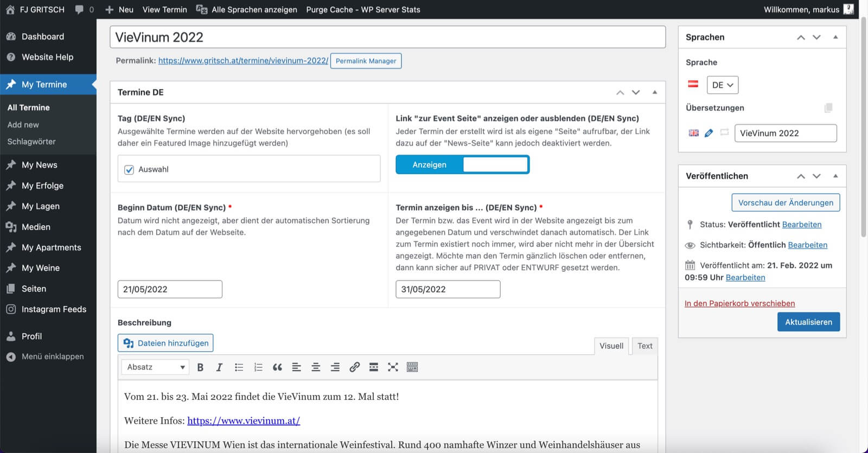The height and width of the screenshot is (453, 868).
Task: Click the Aktualisieren button
Action: (808, 322)
